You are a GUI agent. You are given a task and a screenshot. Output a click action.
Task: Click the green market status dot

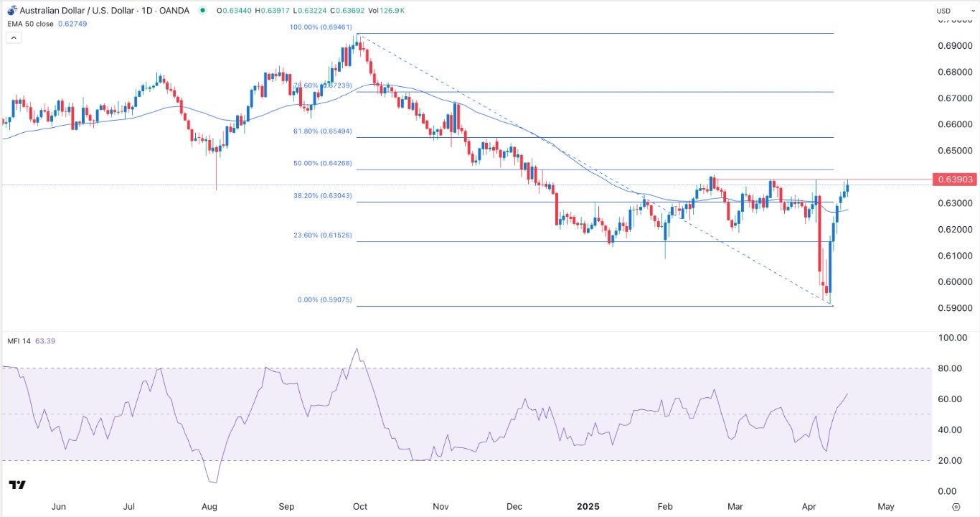[203, 10]
